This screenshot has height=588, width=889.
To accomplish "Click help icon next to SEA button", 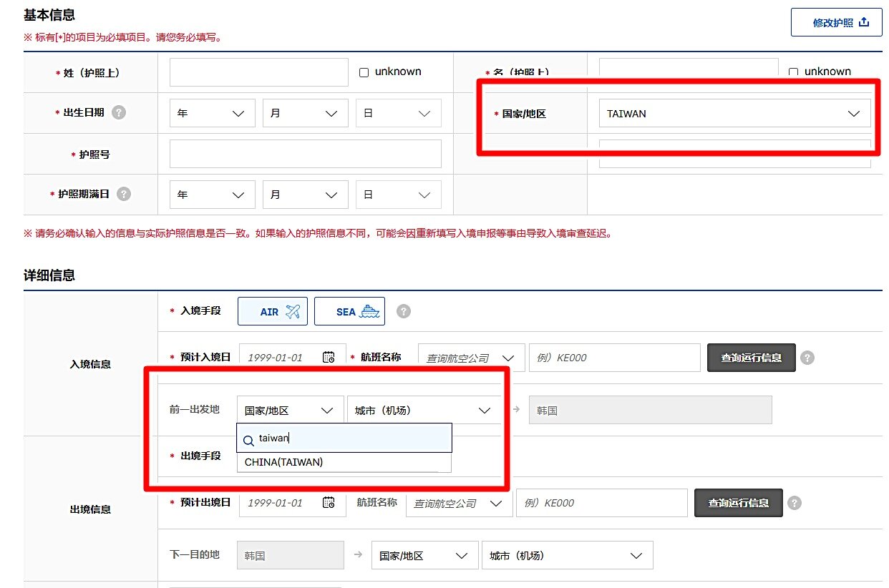I will (404, 311).
